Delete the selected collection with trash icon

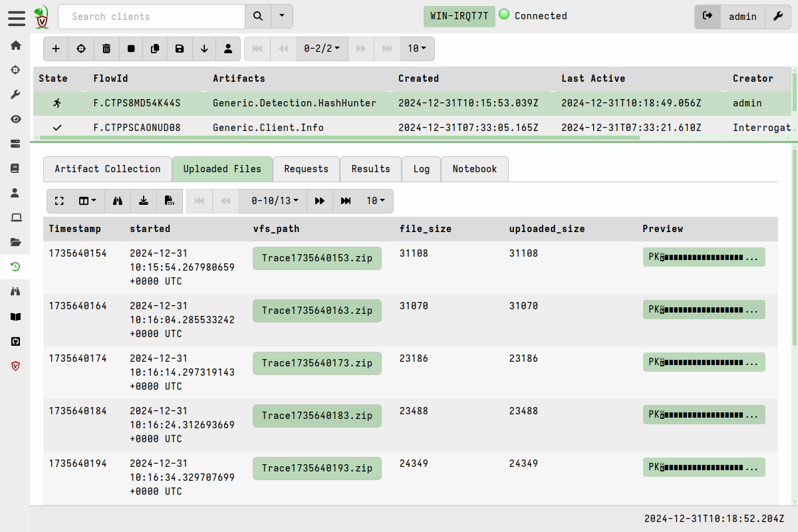tap(106, 49)
